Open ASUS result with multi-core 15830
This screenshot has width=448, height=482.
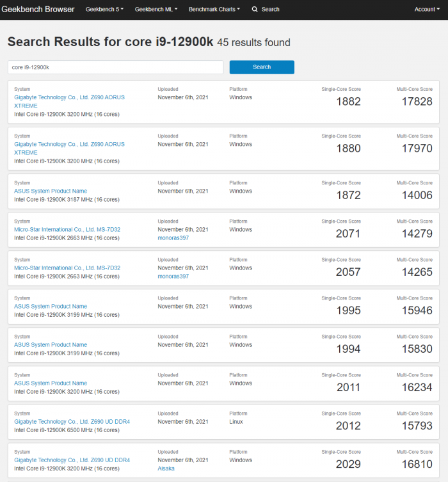(51, 344)
